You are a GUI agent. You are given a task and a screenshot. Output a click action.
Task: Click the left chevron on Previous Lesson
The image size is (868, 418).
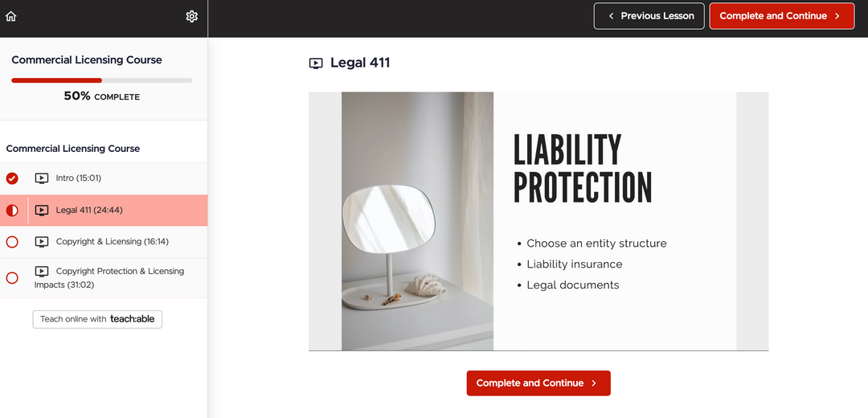point(612,16)
